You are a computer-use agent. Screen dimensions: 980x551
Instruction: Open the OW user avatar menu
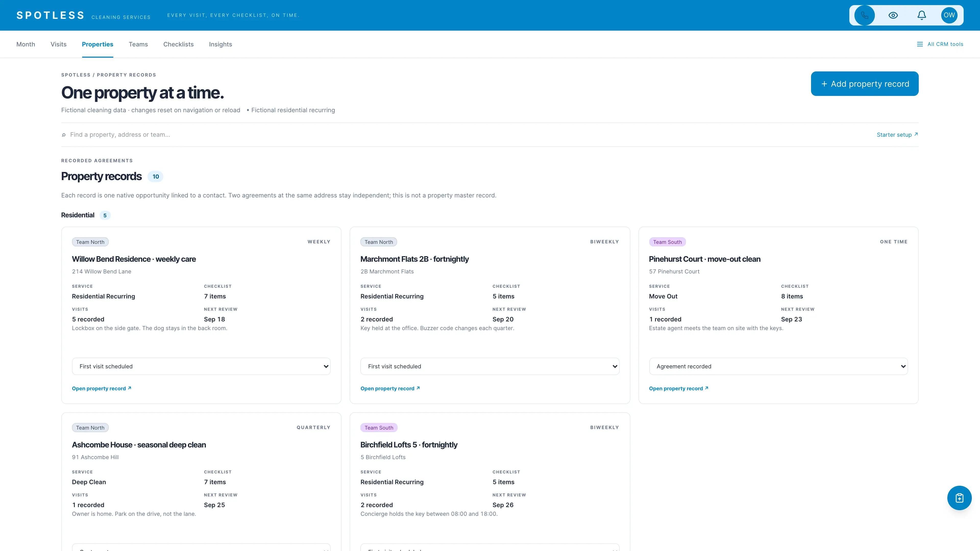tap(949, 15)
